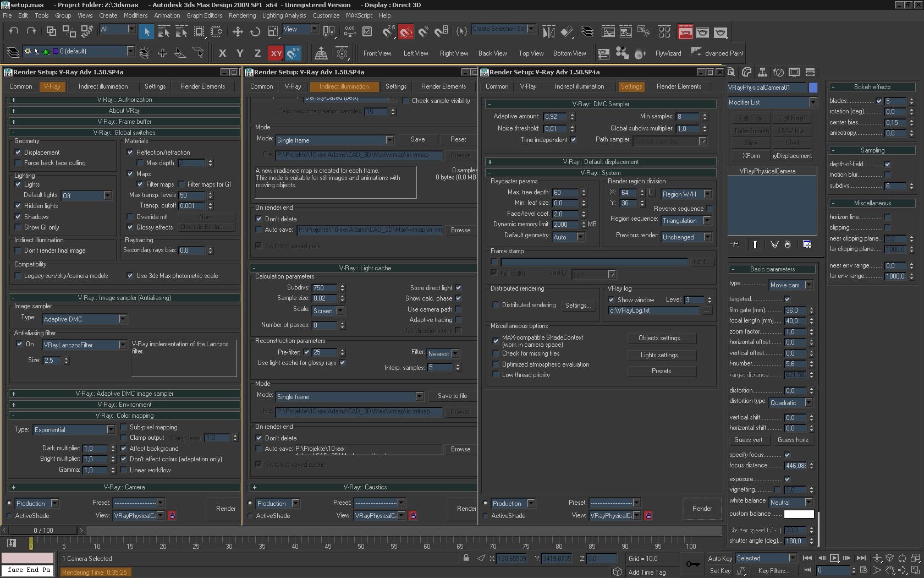Click the Undo arrow in main toolbar
The image size is (924, 578).
point(13,31)
